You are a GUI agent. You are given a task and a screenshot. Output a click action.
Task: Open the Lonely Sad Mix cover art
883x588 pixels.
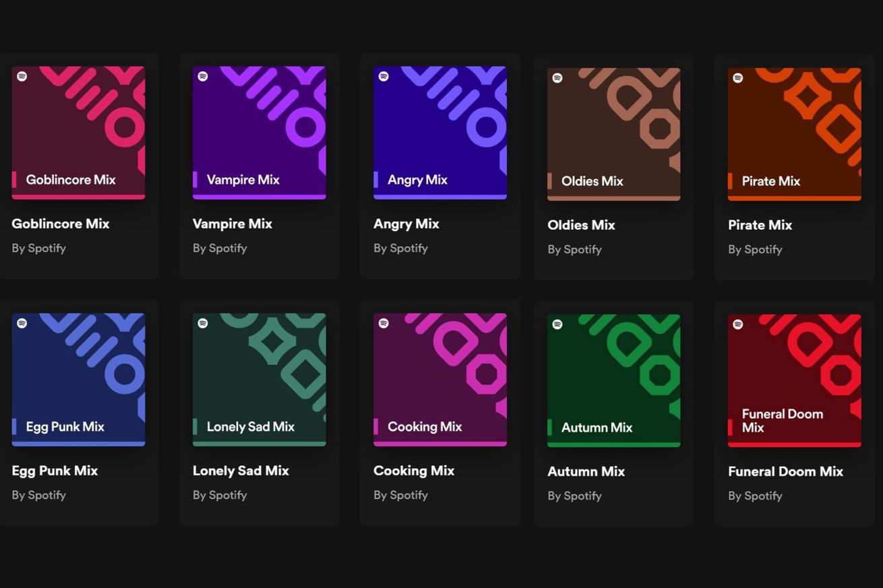260,380
